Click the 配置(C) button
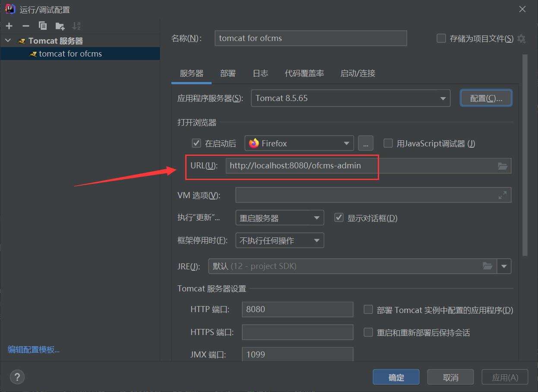This screenshot has height=392, width=538. tap(486, 98)
